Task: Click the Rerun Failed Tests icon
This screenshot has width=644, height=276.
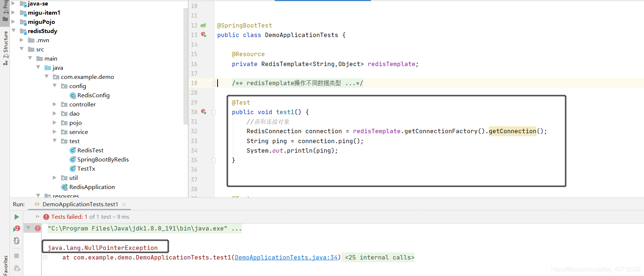Action: click(x=17, y=229)
